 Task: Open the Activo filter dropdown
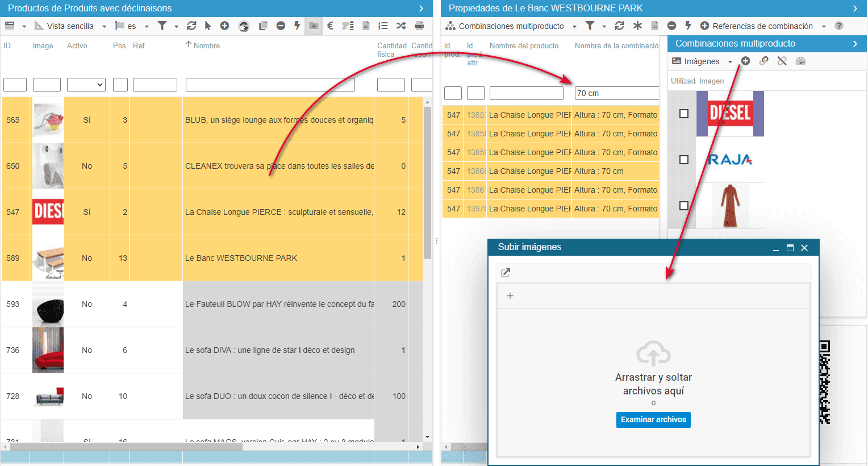coord(86,85)
